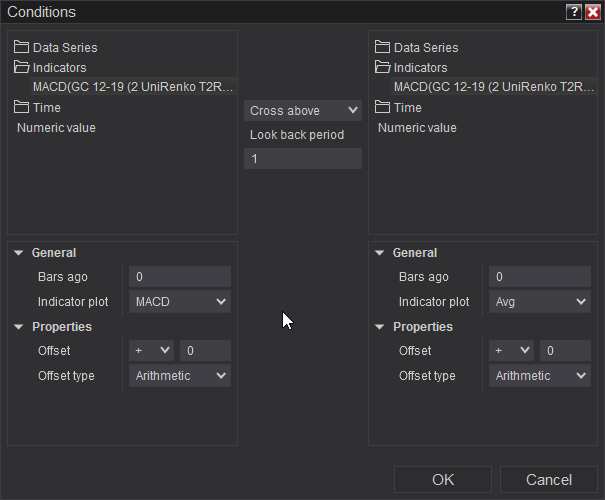The image size is (605, 500).
Task: Open the right Offset type Arithmetic dropdown
Action: 540,376
